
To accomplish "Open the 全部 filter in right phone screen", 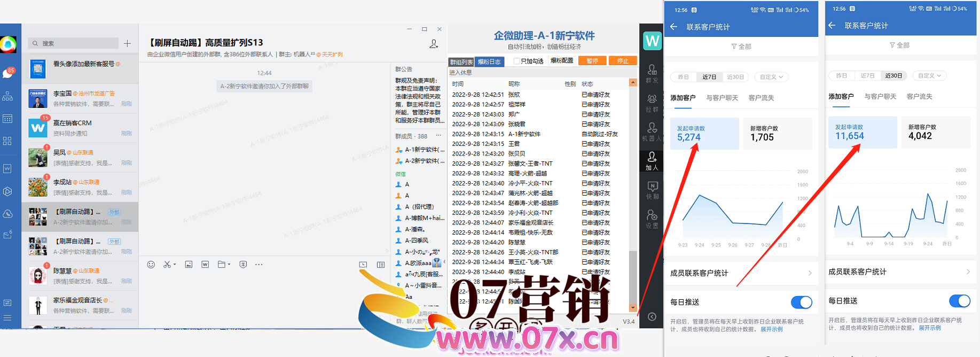I will 899,45.
